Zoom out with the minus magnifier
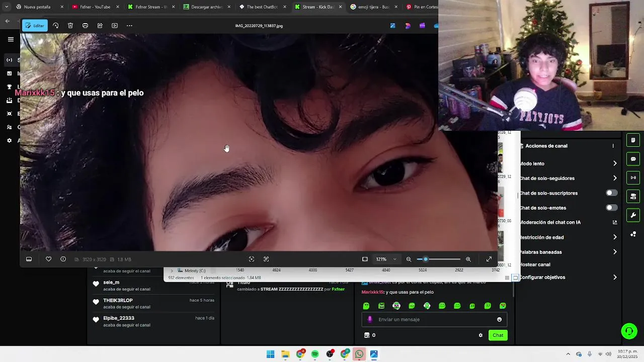Image resolution: width=644 pixels, height=362 pixels. (x=409, y=259)
